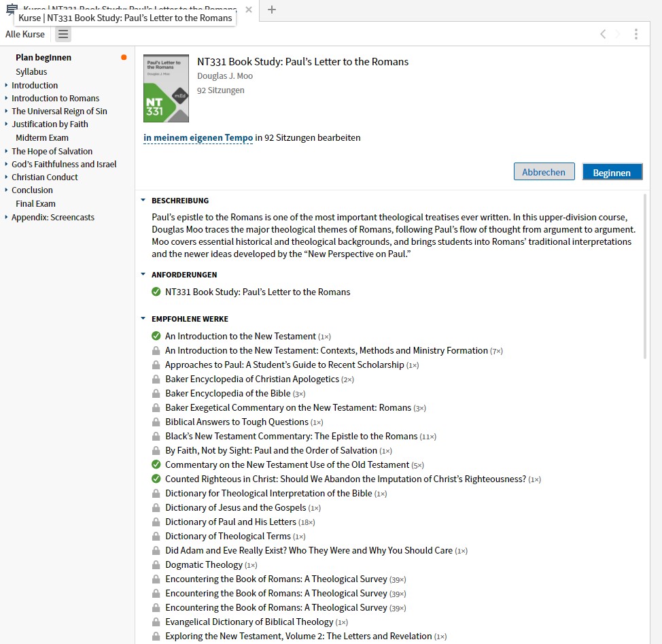Click author name Douglas J. Moo
The width and height of the screenshot is (662, 644).
click(x=224, y=76)
